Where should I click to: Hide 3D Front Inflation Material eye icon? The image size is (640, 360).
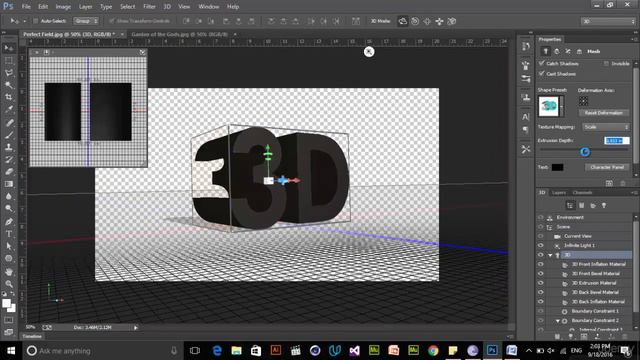(x=541, y=264)
